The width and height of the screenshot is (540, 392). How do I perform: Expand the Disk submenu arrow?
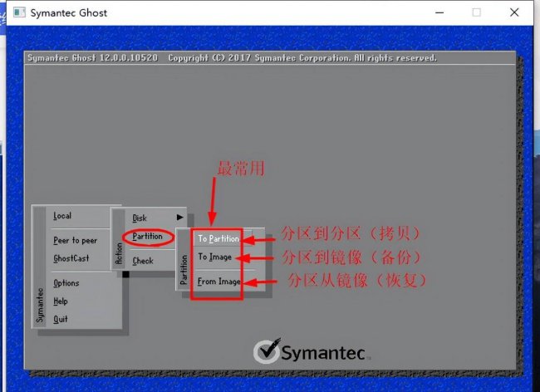(179, 217)
